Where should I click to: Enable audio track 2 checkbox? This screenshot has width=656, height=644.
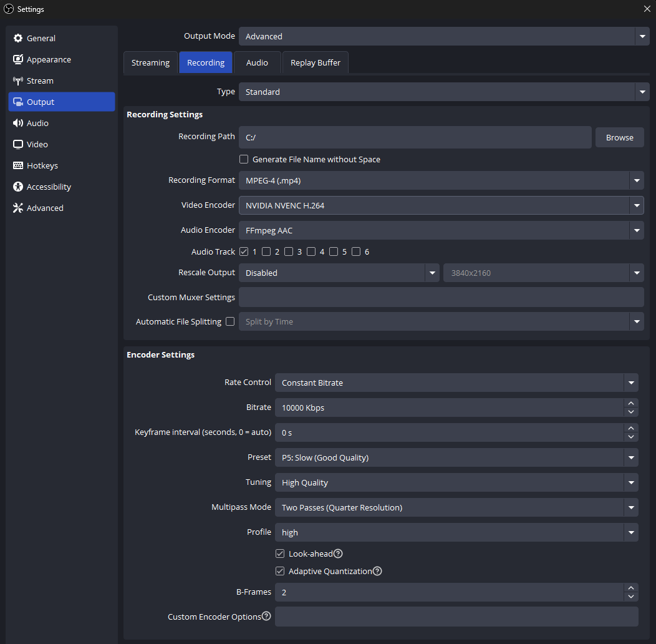266,251
